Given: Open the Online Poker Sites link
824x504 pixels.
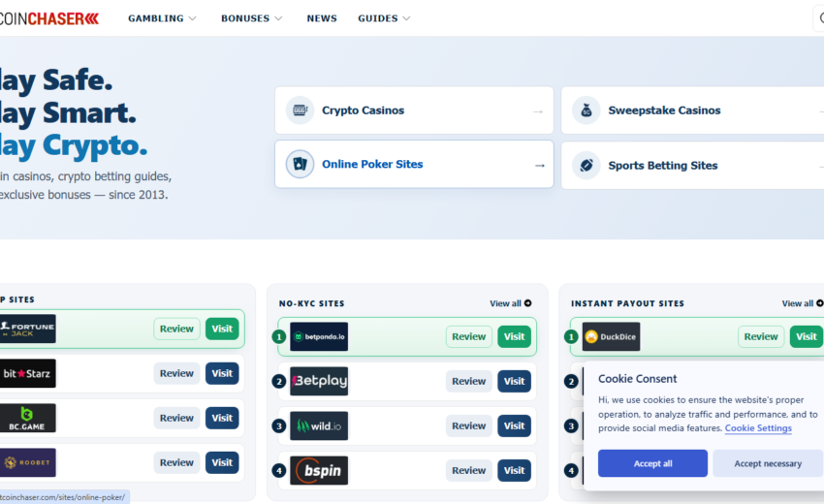Looking at the screenshot, I should [x=414, y=164].
